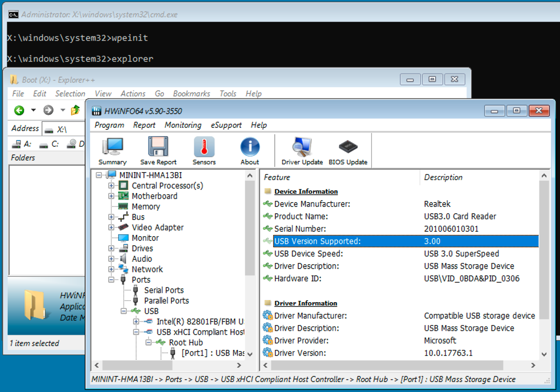Click the Device Information section heading
This screenshot has width=560, height=392.
pos(306,192)
